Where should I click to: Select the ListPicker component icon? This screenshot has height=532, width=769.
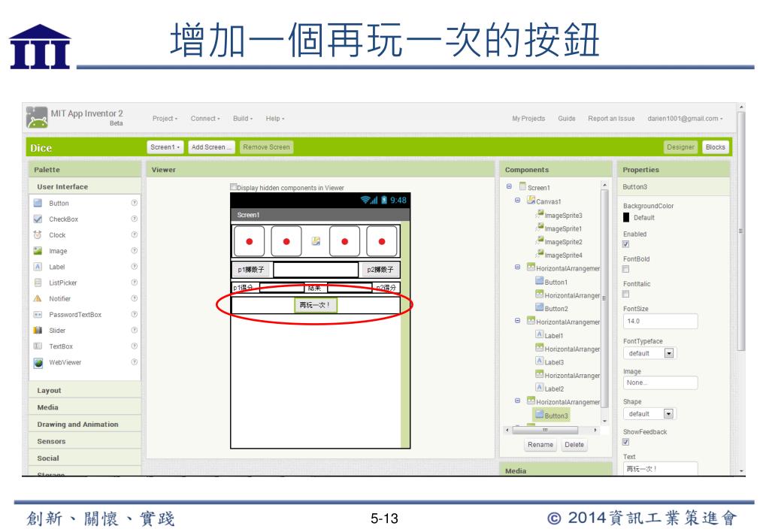(38, 283)
